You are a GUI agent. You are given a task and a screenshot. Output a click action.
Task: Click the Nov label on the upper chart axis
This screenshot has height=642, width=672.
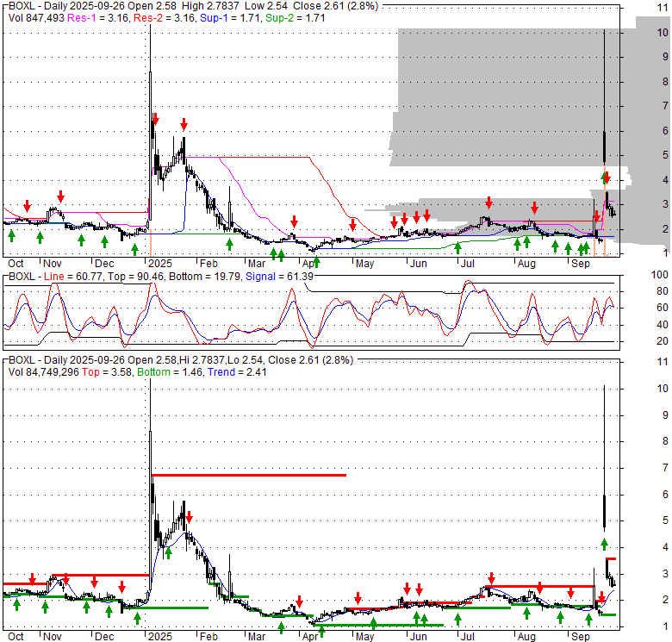[53, 264]
